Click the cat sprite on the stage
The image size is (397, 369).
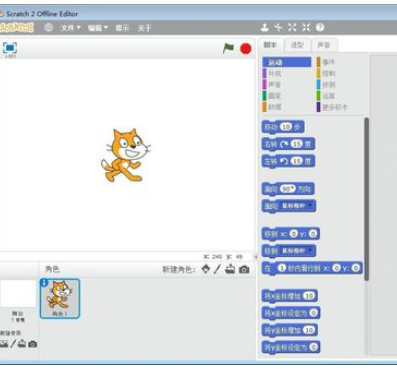click(126, 155)
